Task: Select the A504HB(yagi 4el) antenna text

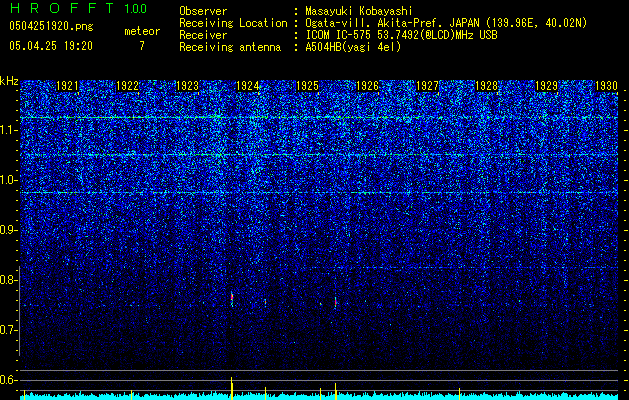Action: click(353, 47)
